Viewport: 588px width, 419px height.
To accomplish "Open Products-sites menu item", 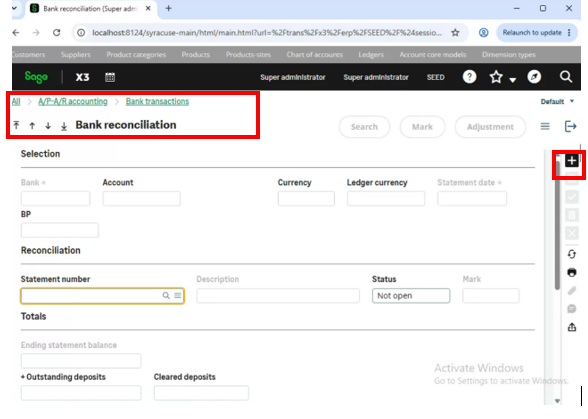I will pyautogui.click(x=248, y=55).
